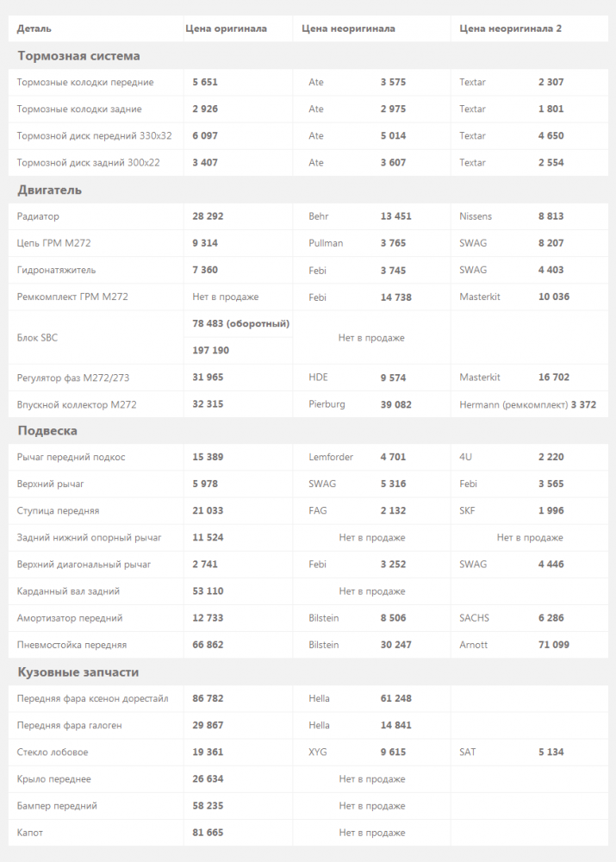Select the price 71 099

click(552, 645)
